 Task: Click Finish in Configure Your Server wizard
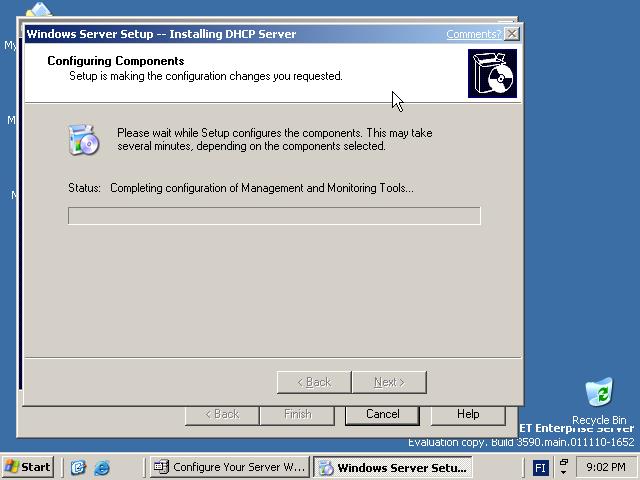[298, 414]
